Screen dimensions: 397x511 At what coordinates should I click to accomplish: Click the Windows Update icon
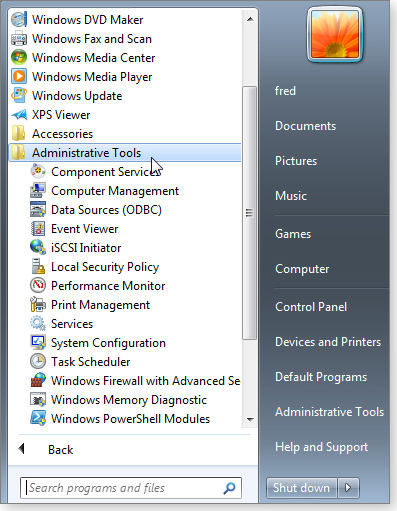[x=19, y=96]
